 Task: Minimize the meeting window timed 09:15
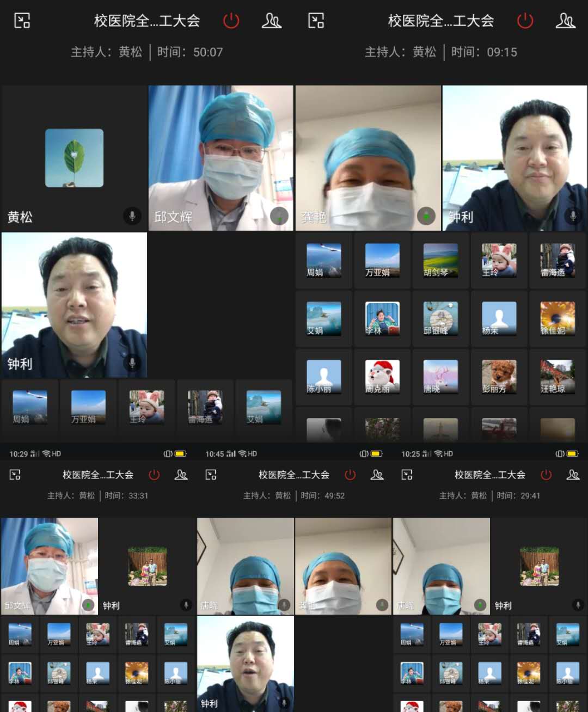[x=316, y=21]
